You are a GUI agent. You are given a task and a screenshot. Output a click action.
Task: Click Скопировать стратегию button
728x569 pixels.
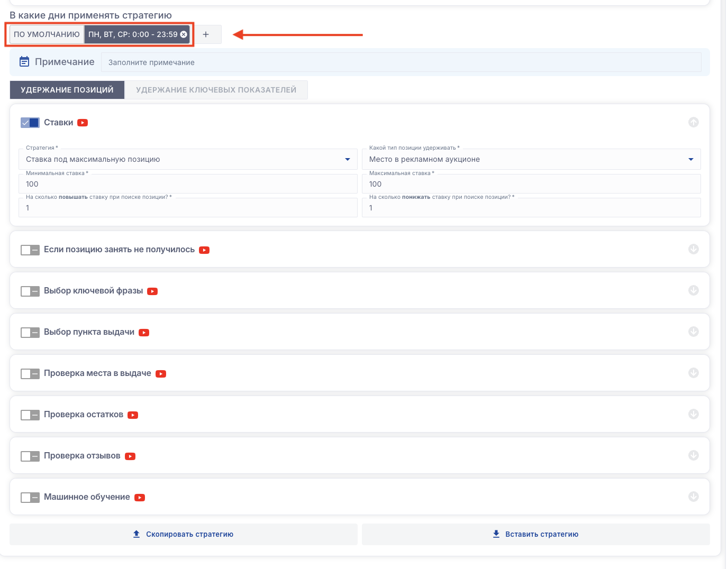[183, 534]
